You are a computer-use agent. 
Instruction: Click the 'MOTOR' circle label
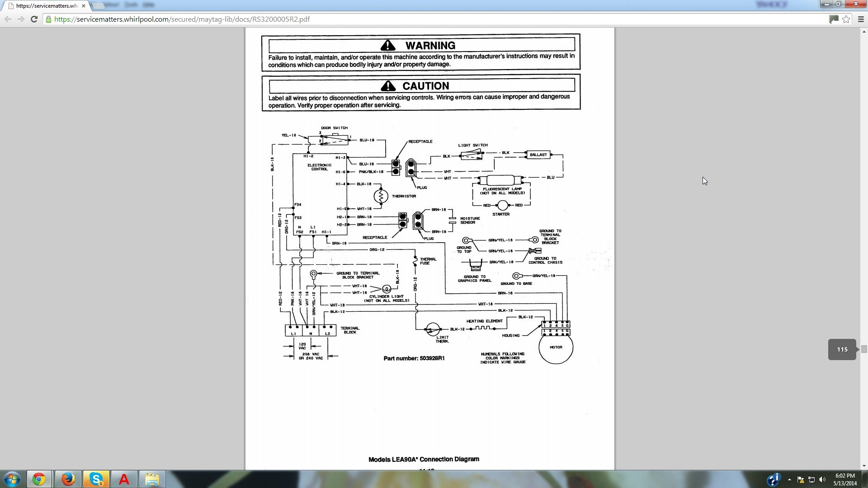(556, 347)
